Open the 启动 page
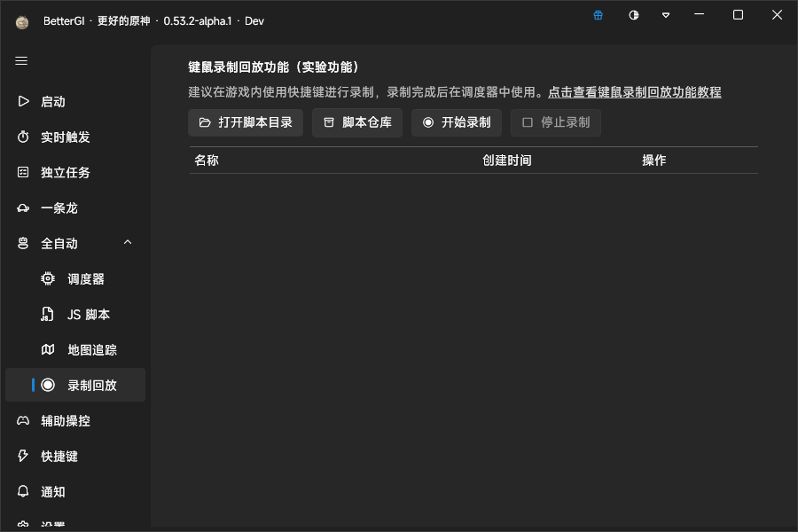 [75, 101]
